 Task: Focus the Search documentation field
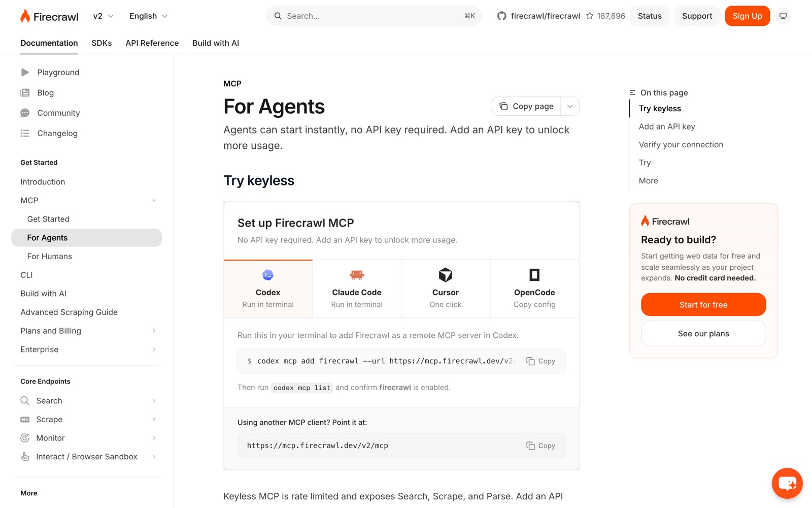click(x=374, y=16)
